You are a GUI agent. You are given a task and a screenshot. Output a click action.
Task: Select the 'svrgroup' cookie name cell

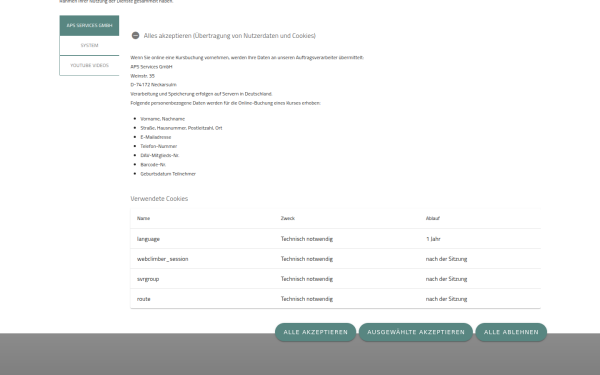pos(148,279)
